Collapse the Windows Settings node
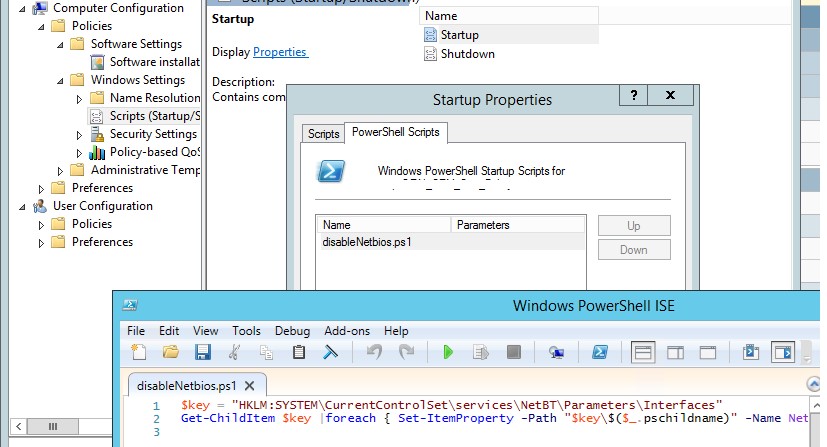 pyautogui.click(x=60, y=81)
